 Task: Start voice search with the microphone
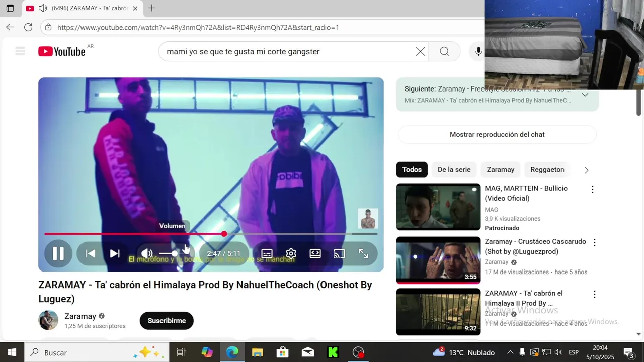coord(478,51)
